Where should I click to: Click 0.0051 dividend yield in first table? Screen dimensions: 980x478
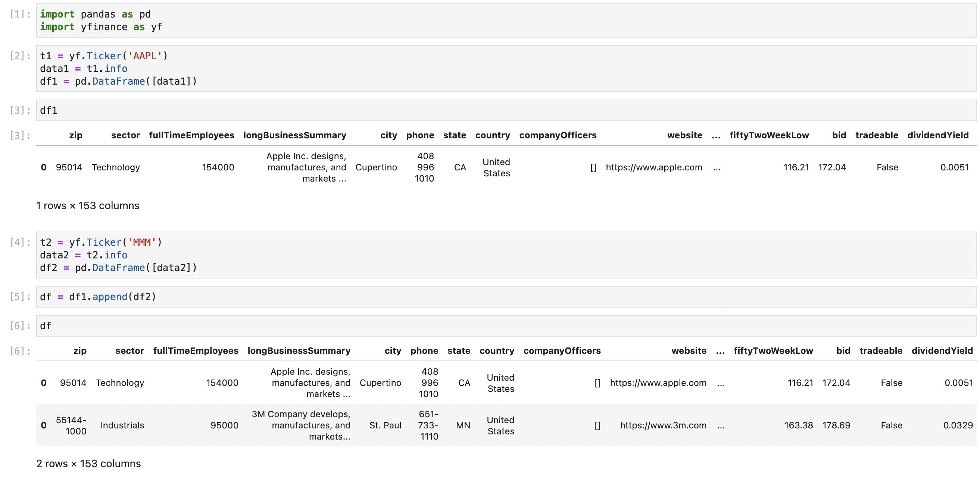coord(955,167)
